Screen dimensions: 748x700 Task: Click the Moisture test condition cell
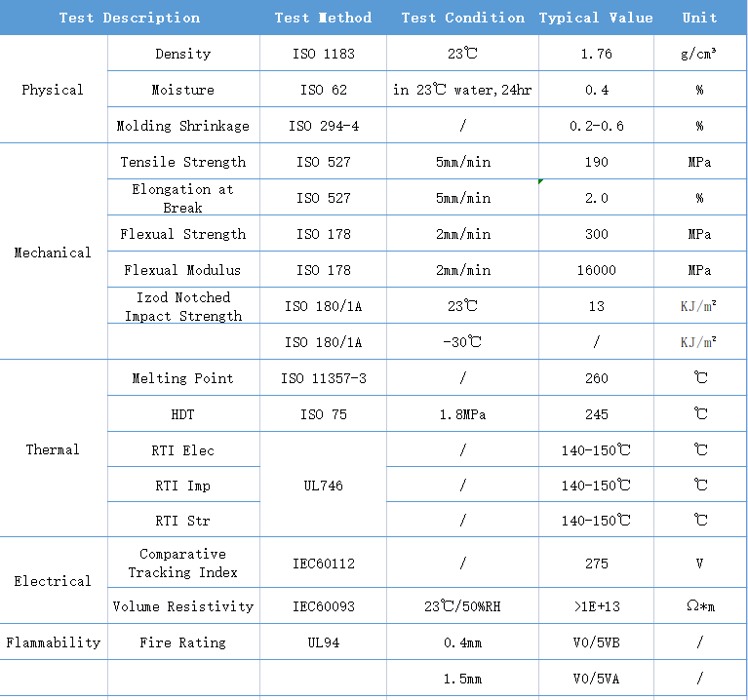(462, 89)
